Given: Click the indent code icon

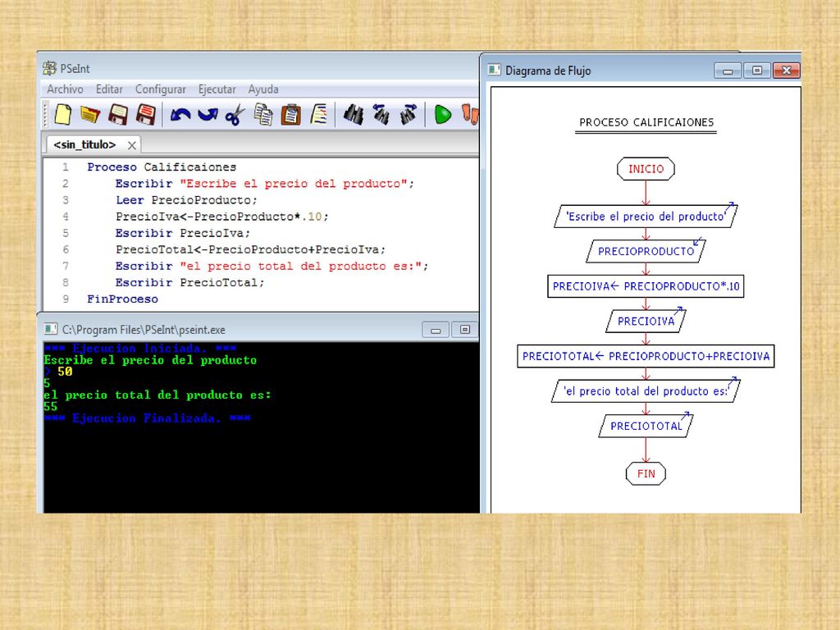Looking at the screenshot, I should pyautogui.click(x=319, y=114).
